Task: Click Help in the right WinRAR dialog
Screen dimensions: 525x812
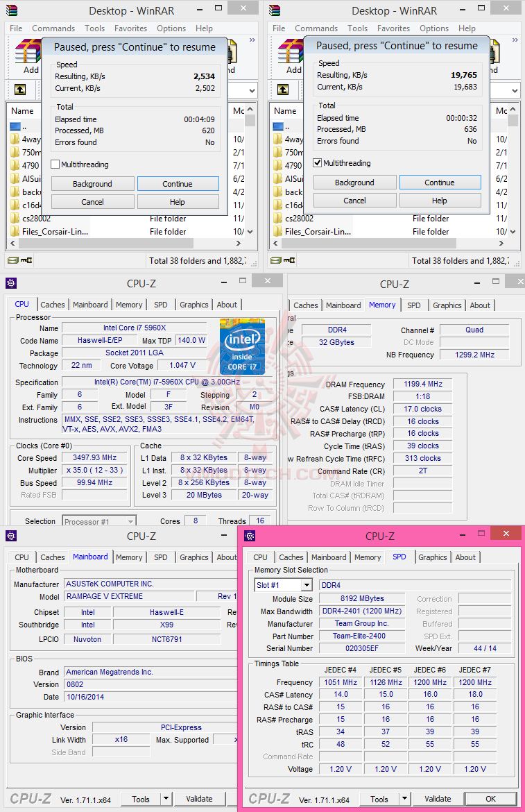Action: 440,201
